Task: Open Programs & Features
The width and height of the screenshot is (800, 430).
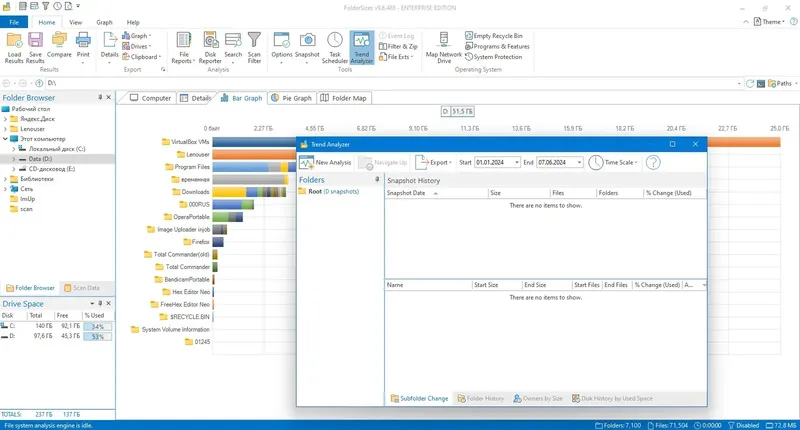Action: pyautogui.click(x=497, y=46)
